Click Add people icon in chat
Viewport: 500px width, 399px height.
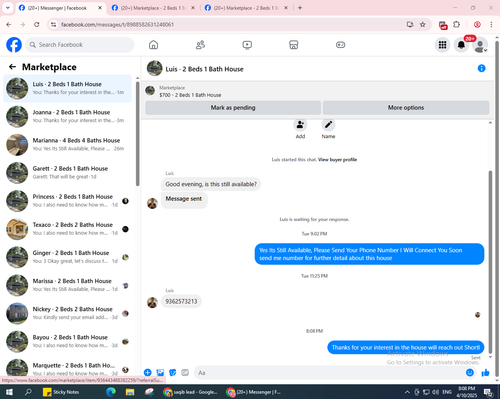300,125
